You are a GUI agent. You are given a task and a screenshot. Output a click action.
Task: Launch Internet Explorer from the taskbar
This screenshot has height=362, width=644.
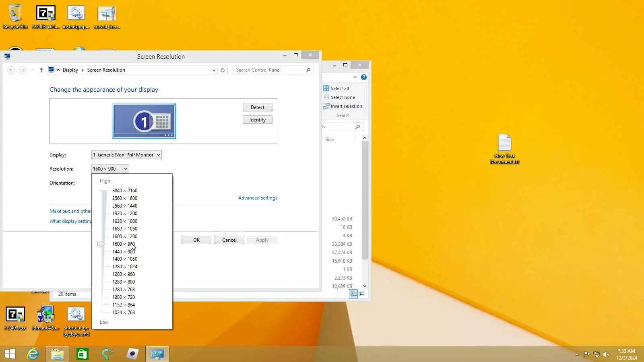point(33,354)
